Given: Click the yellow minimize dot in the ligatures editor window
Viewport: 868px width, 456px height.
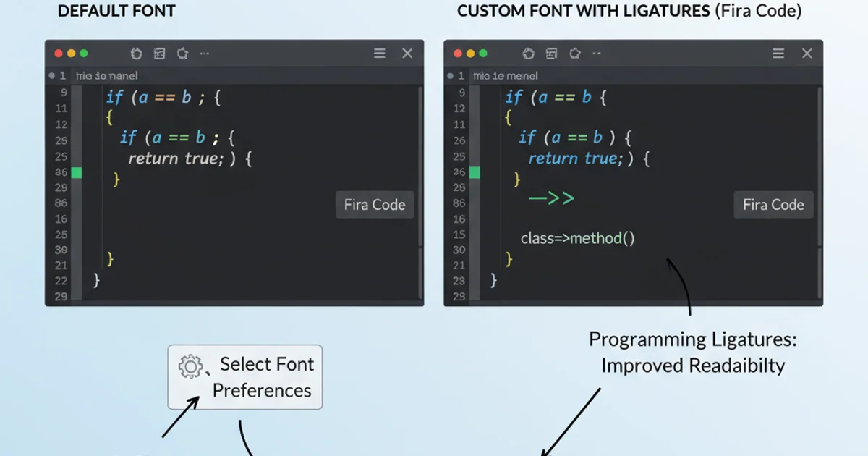Looking at the screenshot, I should point(470,54).
